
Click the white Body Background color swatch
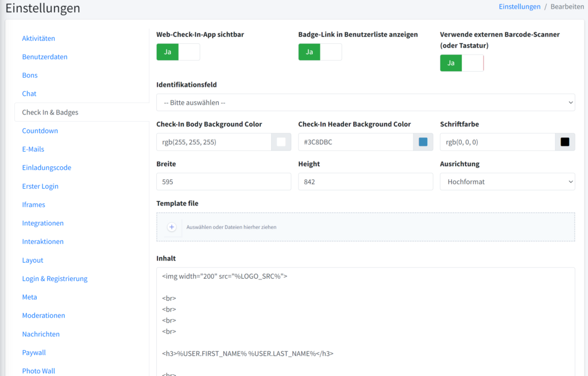[281, 142]
